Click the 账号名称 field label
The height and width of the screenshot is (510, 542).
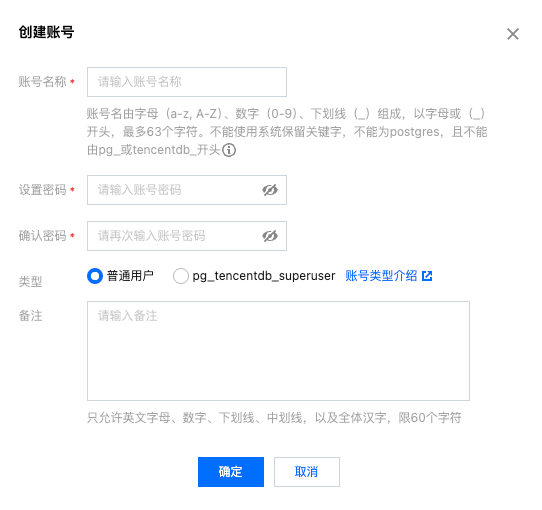pyautogui.click(x=42, y=82)
